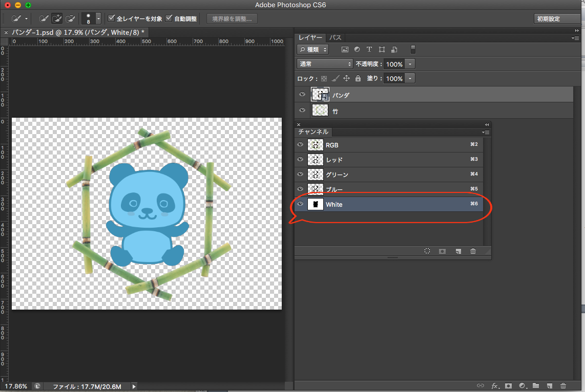585x392 pixels.
Task: Click the 境界線を調整... button
Action: [232, 19]
